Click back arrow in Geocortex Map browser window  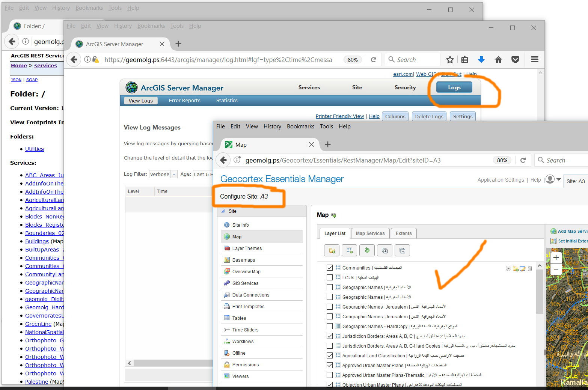(x=223, y=160)
